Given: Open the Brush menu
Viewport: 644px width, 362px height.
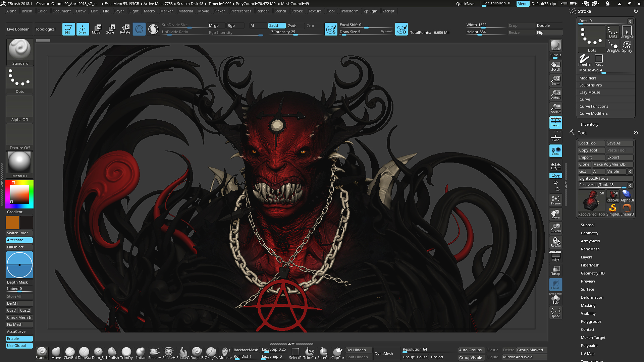Looking at the screenshot, I should click(27, 11).
